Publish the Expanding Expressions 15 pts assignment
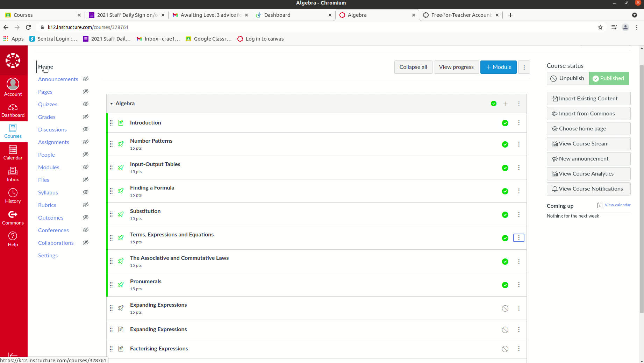Viewport: 644px width, 363px height. [x=505, y=308]
